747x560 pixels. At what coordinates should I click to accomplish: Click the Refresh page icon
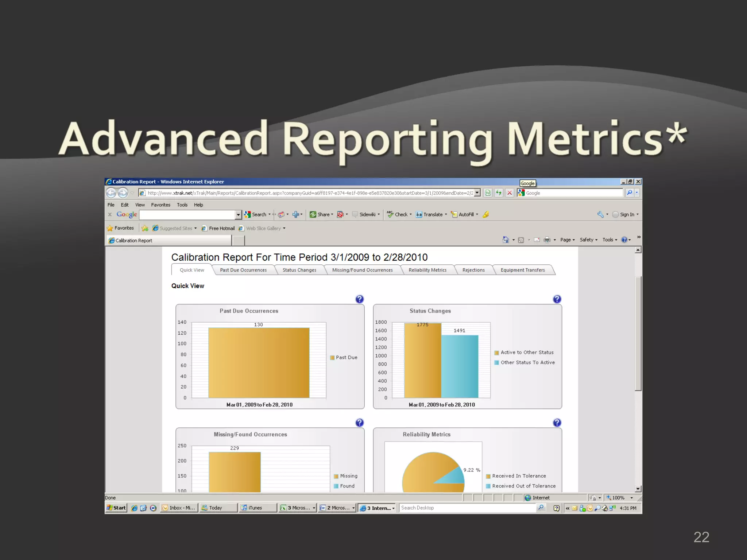point(499,193)
